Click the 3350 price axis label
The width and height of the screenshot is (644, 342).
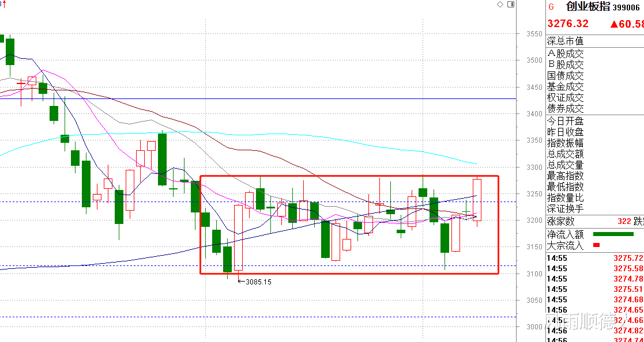pyautogui.click(x=534, y=140)
